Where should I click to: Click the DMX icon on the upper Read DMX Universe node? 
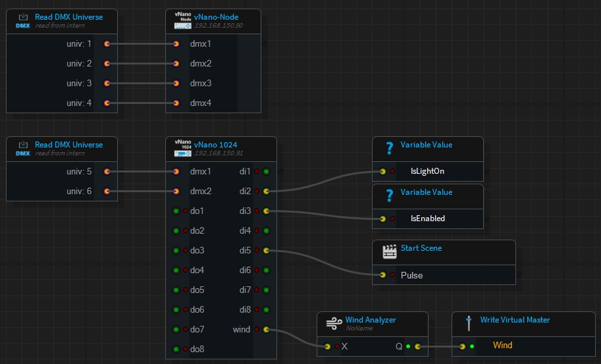click(x=23, y=20)
